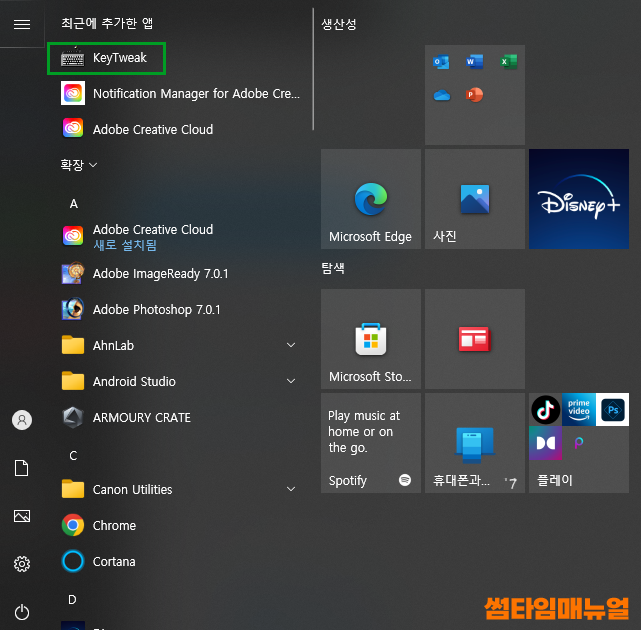Open the user account icon
This screenshot has height=630, width=641.
click(22, 420)
